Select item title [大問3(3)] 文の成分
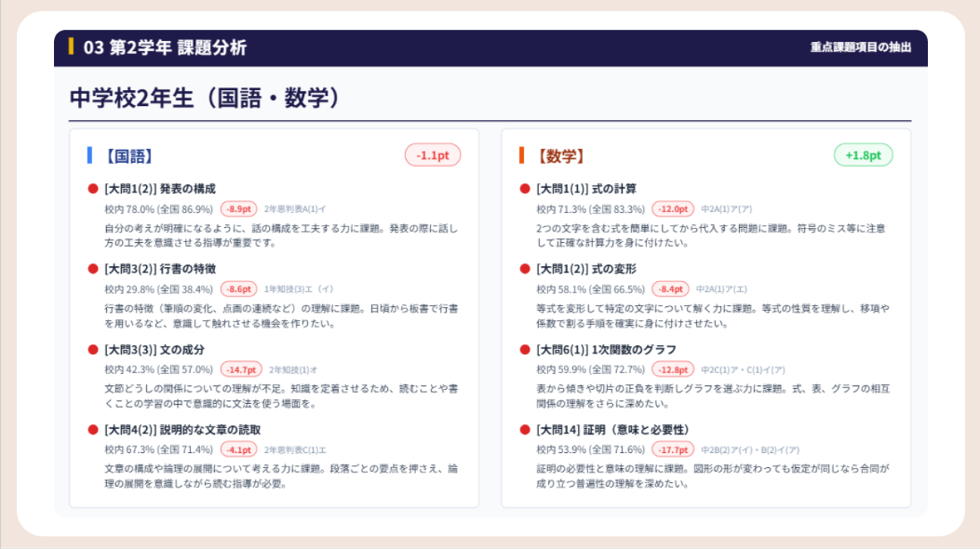 coord(154,350)
